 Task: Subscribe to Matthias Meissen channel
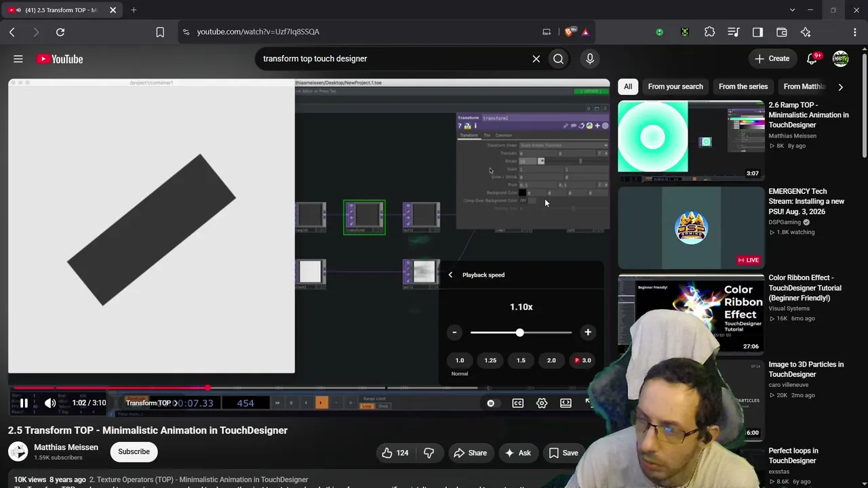134,452
